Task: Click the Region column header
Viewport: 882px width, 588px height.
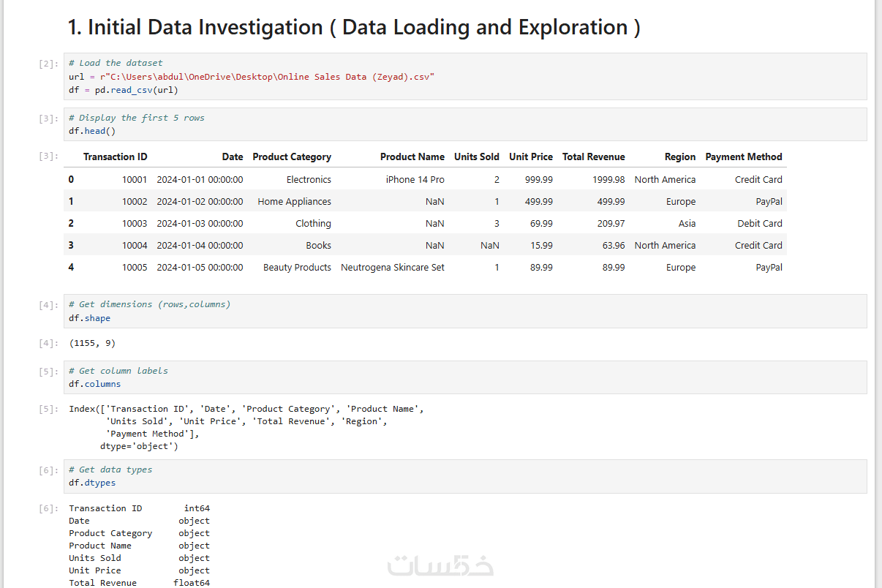Action: coord(680,157)
